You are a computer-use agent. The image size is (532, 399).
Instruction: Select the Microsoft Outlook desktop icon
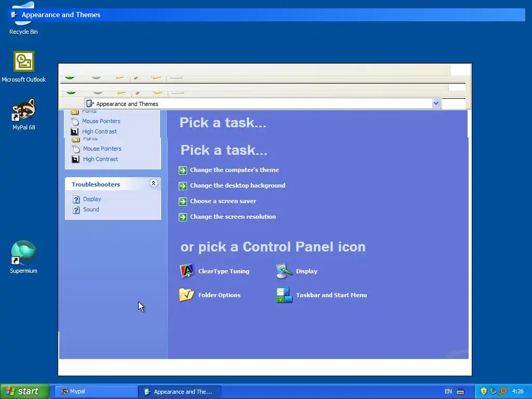(23, 67)
